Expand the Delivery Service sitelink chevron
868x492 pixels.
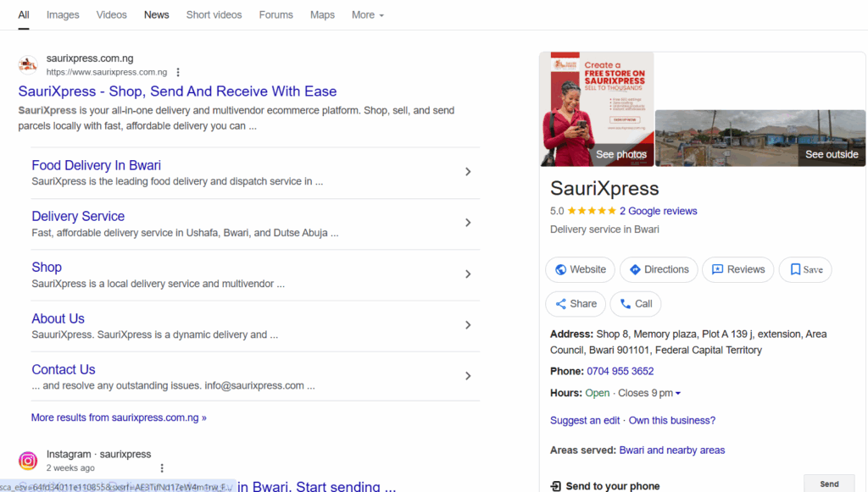click(468, 223)
